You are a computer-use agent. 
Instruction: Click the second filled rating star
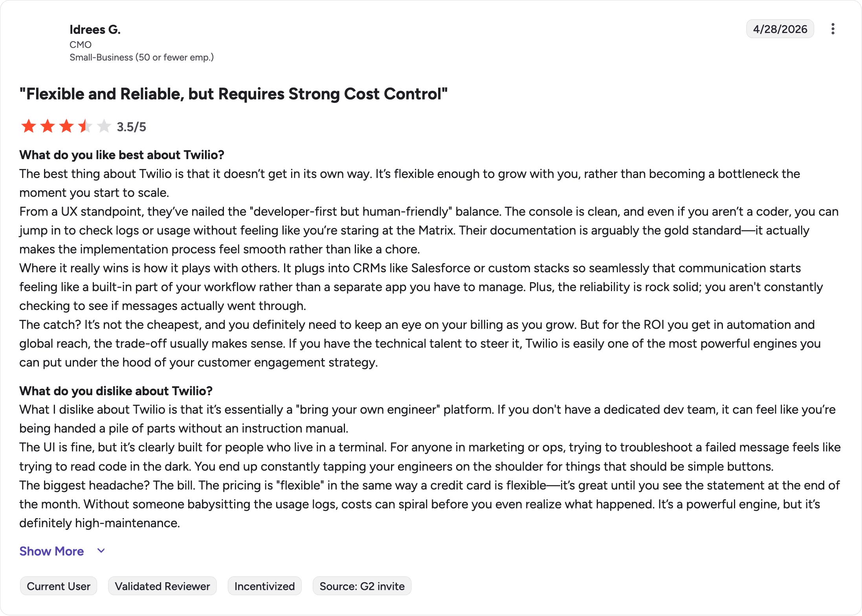pos(48,126)
